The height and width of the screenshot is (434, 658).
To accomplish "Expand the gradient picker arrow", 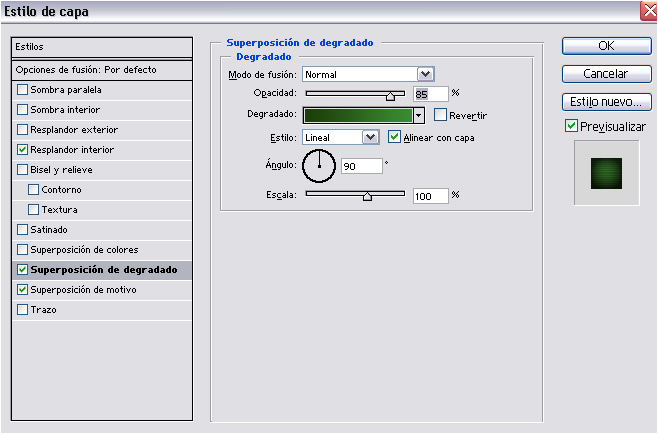I will click(x=419, y=116).
